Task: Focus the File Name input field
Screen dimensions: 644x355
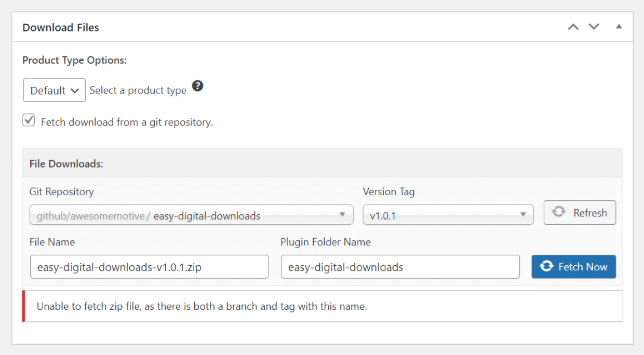Action: click(x=150, y=267)
